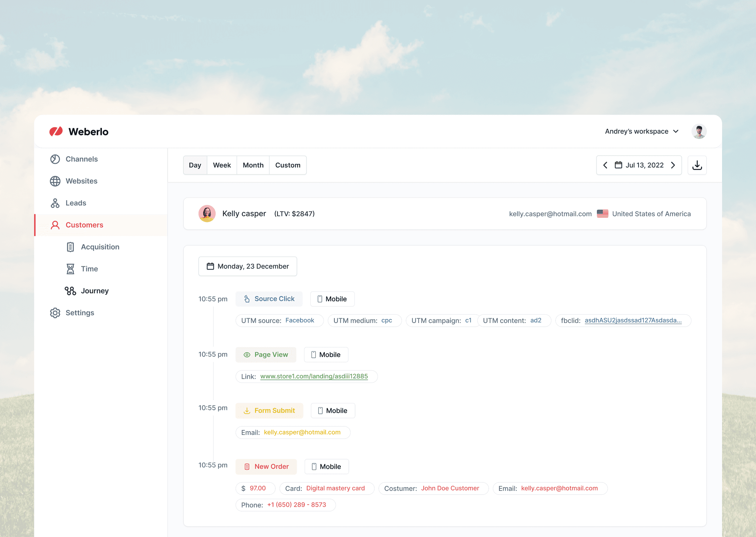Click the Time hourglass icon
This screenshot has width=756, height=537.
point(70,269)
